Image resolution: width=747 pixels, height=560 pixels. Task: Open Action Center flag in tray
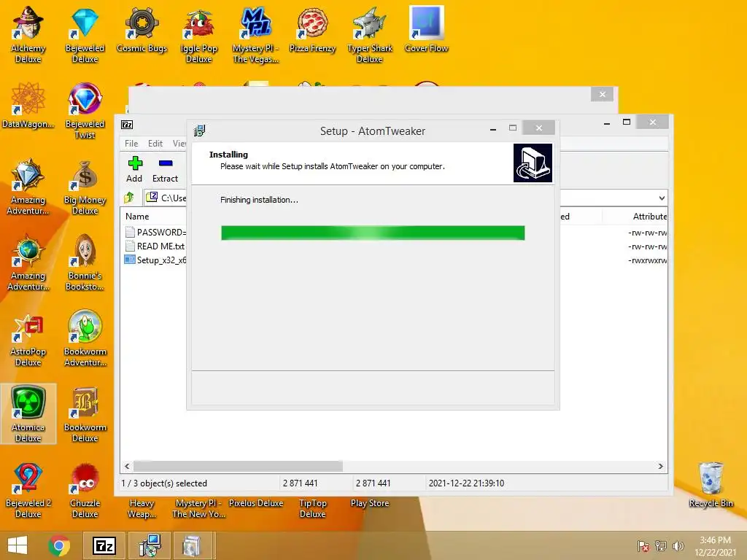tap(643, 546)
